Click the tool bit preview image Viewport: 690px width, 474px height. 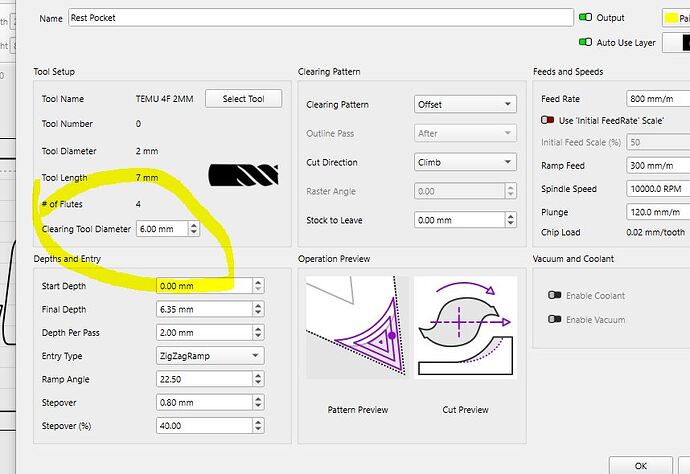click(243, 175)
